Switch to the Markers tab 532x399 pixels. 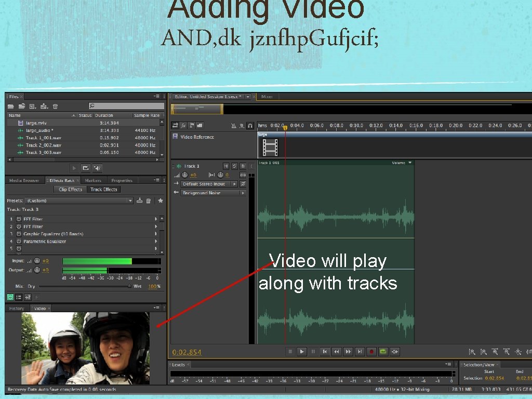(x=93, y=180)
